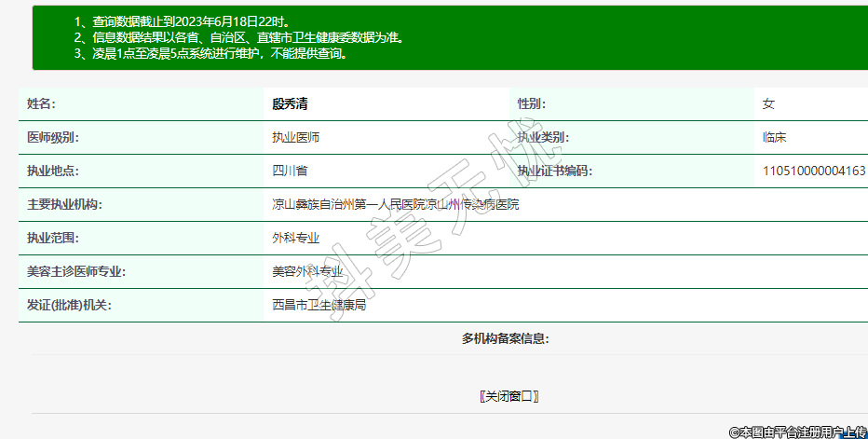Click the 四川省 location value
This screenshot has width=868, height=439.
click(x=290, y=171)
